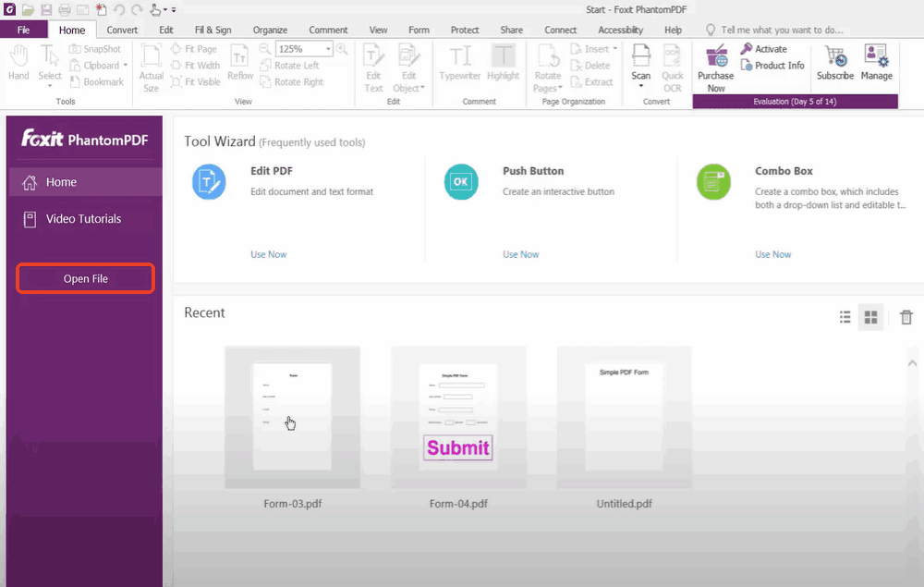Image resolution: width=924 pixels, height=587 pixels.
Task: Click the Purchase Now basket icon
Action: [715, 56]
